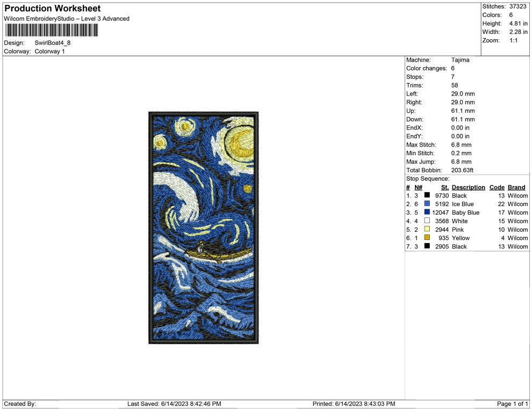Click the black swatch in stop 1
This screenshot has height=409, width=532.
coord(427,195)
